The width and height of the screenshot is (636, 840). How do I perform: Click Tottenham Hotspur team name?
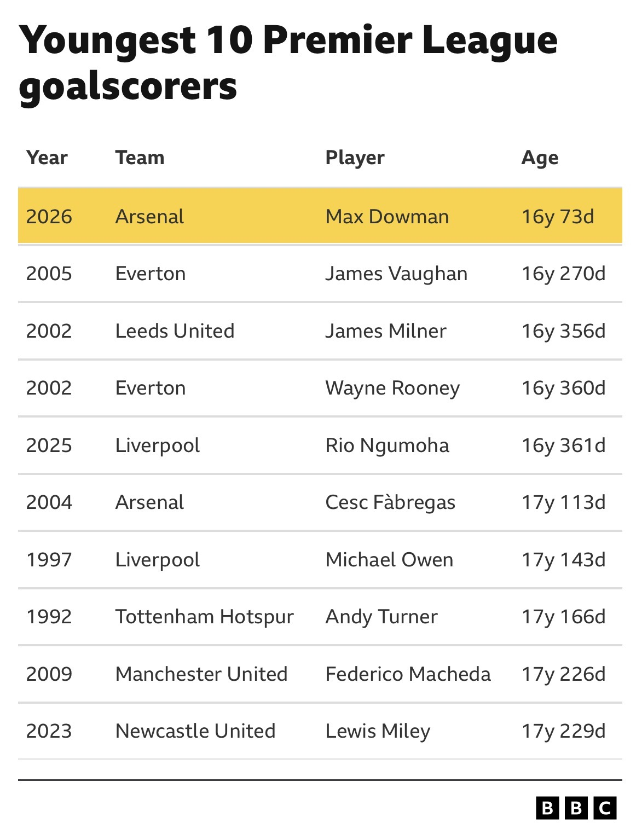(x=204, y=617)
